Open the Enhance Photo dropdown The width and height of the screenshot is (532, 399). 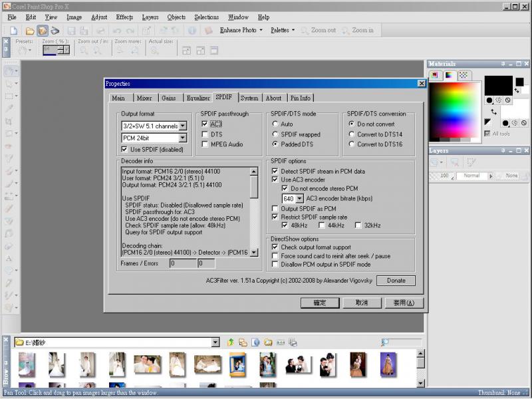[241, 31]
